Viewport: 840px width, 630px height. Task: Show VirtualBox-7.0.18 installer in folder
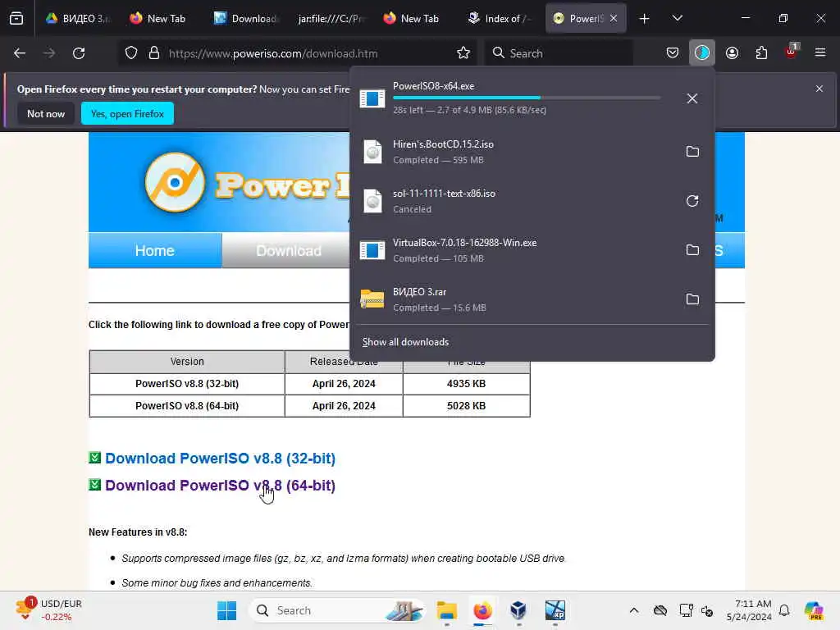pyautogui.click(x=692, y=250)
